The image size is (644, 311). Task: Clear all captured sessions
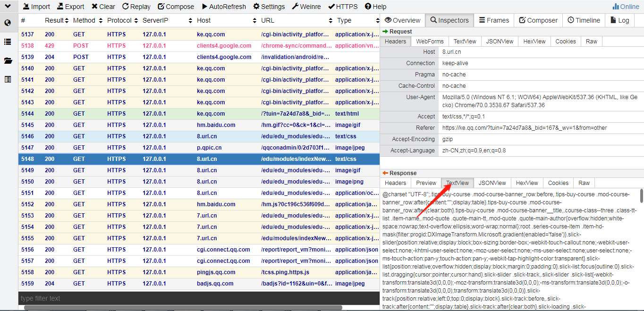pos(103,7)
